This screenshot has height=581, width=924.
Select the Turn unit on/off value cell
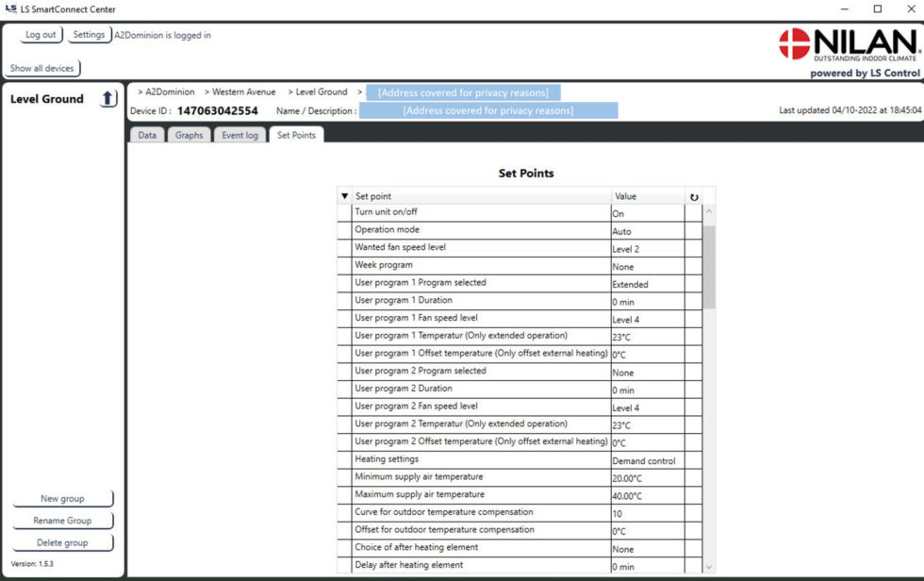pos(648,213)
